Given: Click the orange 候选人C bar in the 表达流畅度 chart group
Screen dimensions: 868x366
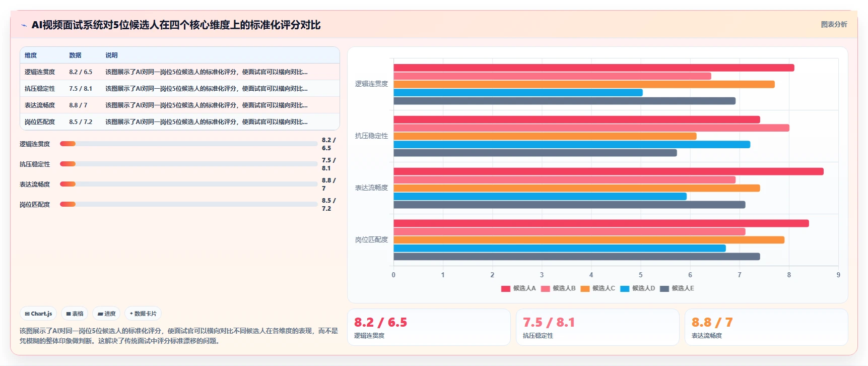Looking at the screenshot, I should click(x=577, y=188).
